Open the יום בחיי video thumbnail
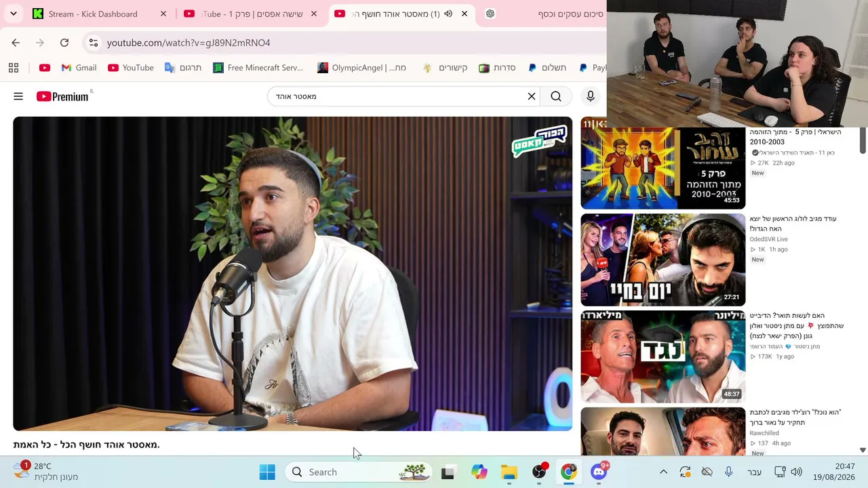Image resolution: width=868 pixels, height=488 pixels. (x=663, y=260)
